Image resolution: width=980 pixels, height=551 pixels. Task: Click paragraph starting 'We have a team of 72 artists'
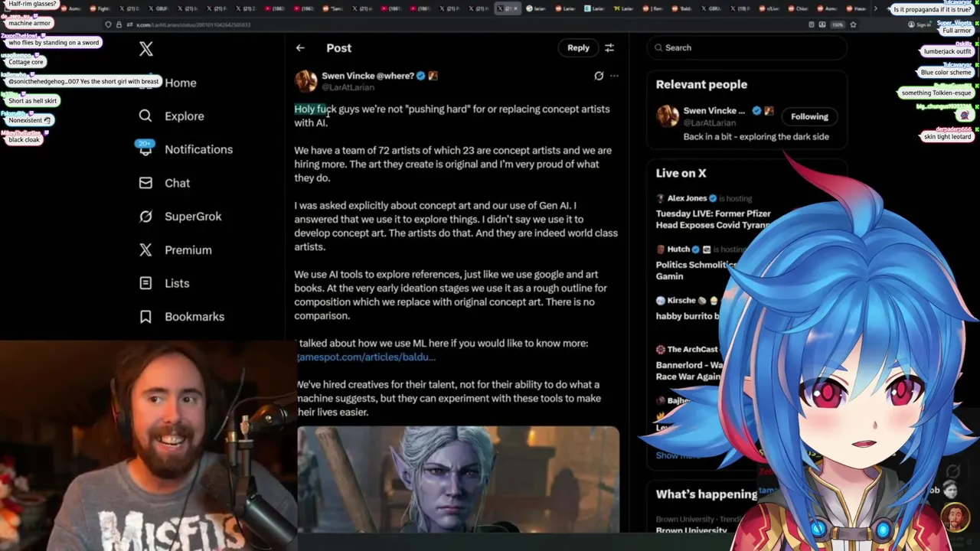pos(453,165)
